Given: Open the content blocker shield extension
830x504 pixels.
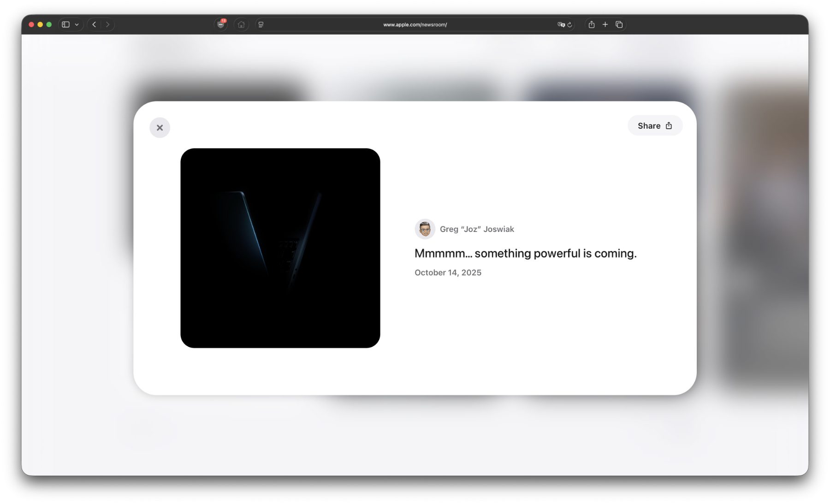Looking at the screenshot, I should click(221, 24).
